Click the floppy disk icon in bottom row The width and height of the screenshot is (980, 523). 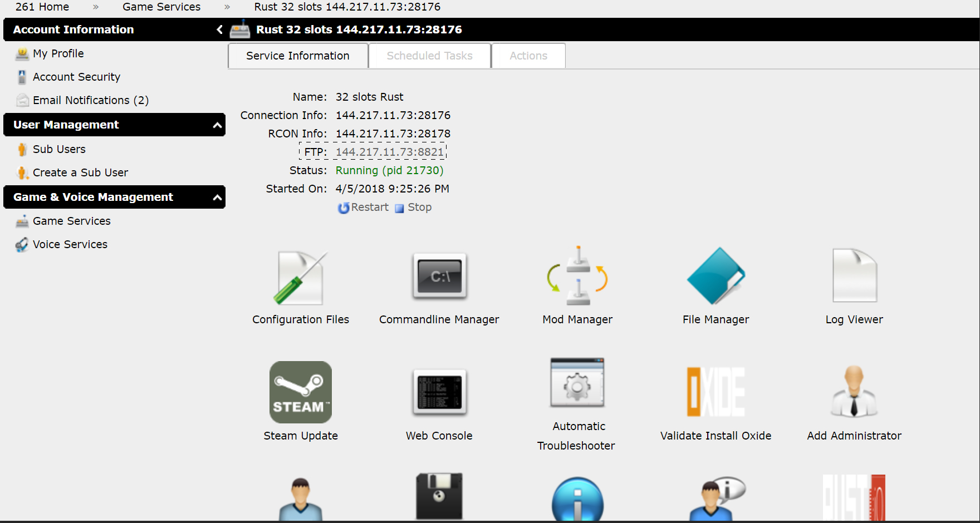[x=439, y=497]
